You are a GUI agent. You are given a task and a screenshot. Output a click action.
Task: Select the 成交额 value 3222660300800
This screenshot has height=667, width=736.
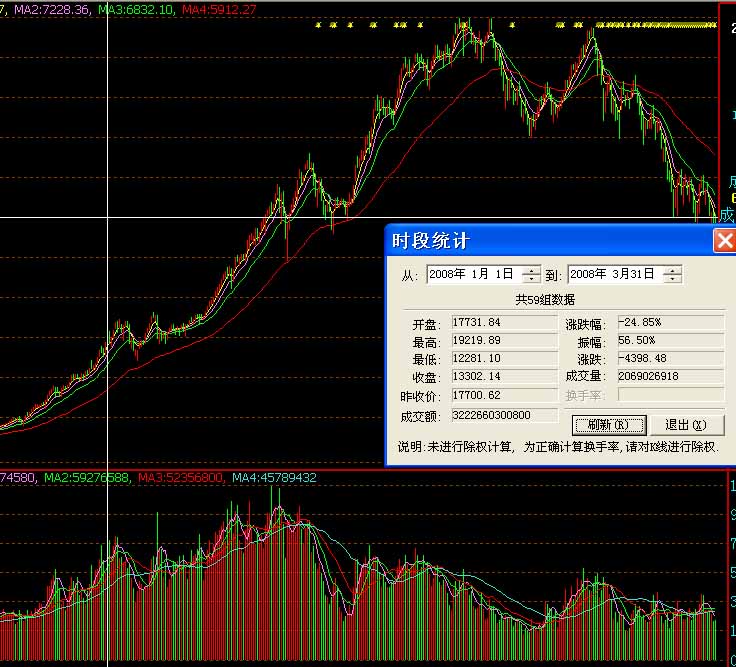point(504,415)
